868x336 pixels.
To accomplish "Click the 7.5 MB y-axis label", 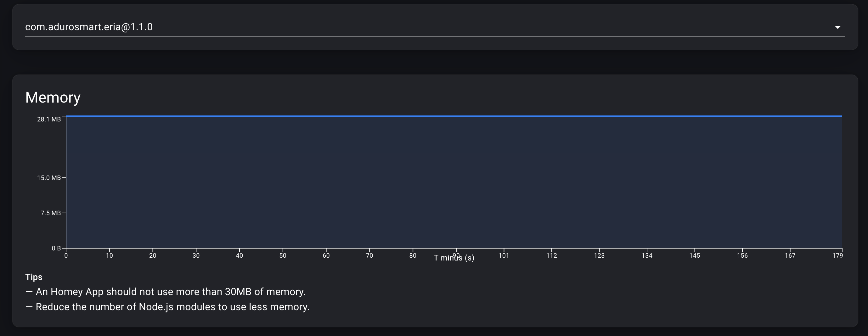I will click(x=51, y=213).
